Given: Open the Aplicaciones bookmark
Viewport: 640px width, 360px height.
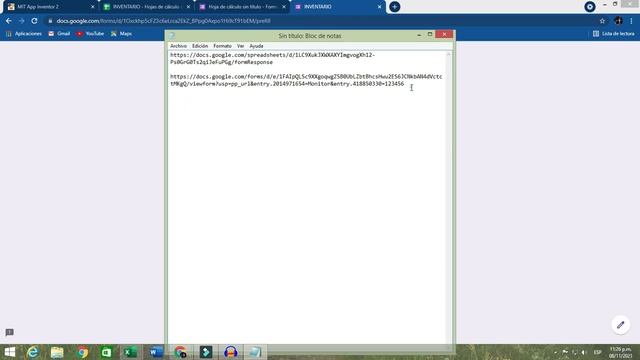Looking at the screenshot, I should (x=24, y=33).
